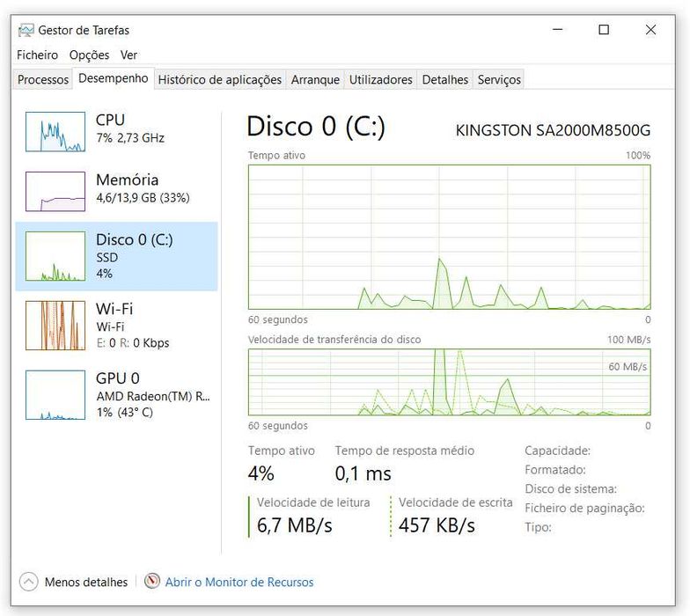Click the Disco de sistema: label
The height and width of the screenshot is (616, 690).
tap(570, 489)
